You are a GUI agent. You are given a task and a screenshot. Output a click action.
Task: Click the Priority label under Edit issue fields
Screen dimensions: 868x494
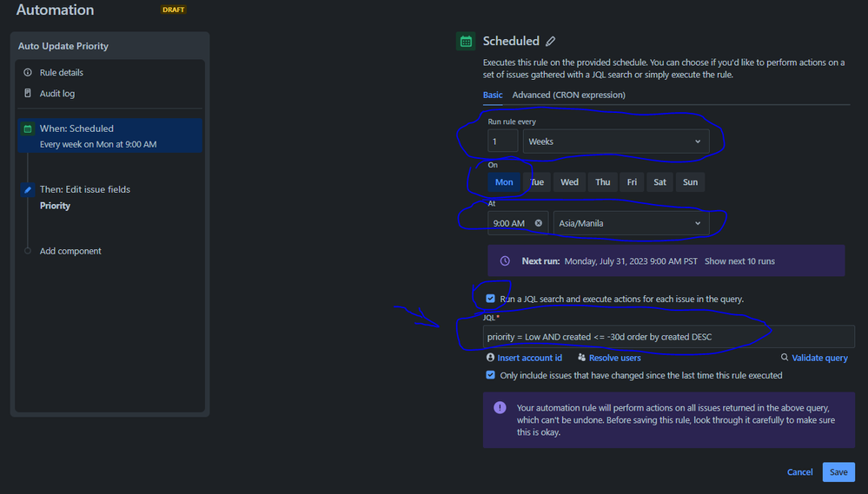[x=55, y=206]
